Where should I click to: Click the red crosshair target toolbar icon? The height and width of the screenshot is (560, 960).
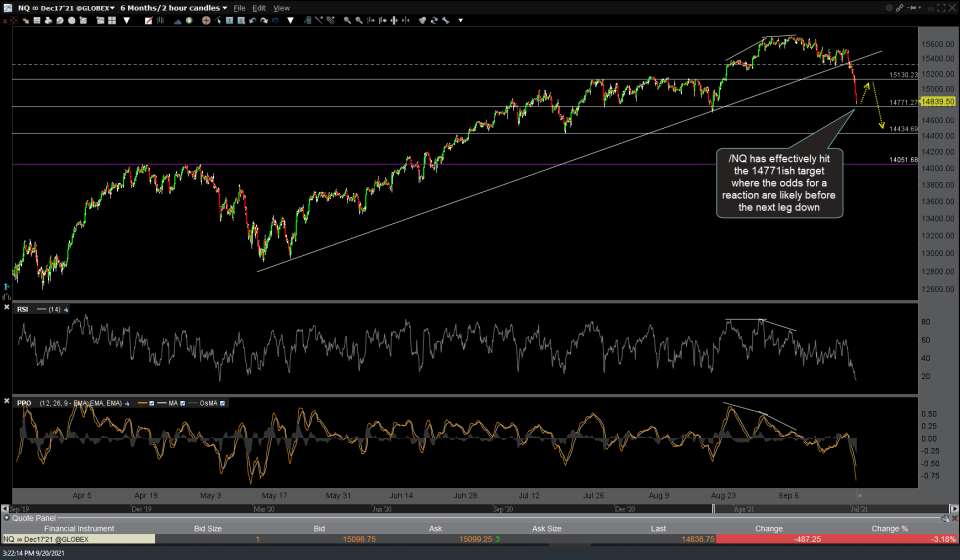tap(13, 20)
